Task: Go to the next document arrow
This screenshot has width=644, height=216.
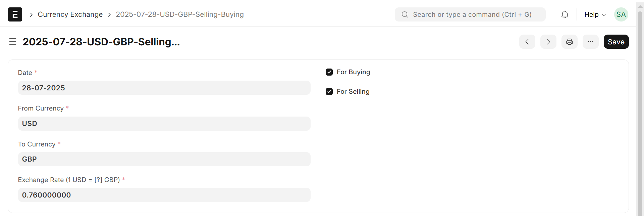Action: [x=548, y=42]
